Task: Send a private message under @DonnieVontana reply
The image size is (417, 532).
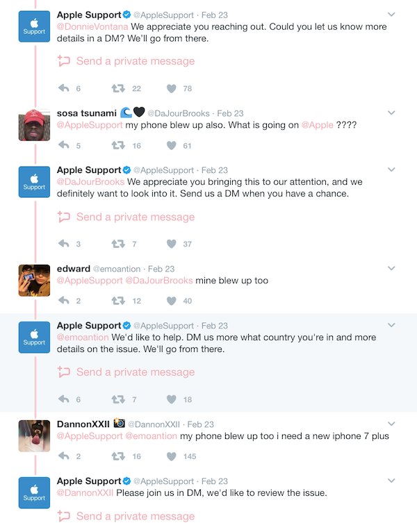Action: [126, 61]
